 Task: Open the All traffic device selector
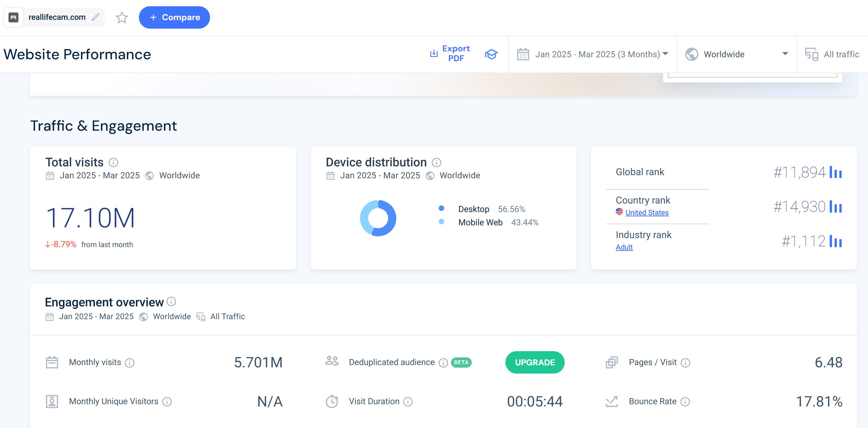[x=832, y=54]
